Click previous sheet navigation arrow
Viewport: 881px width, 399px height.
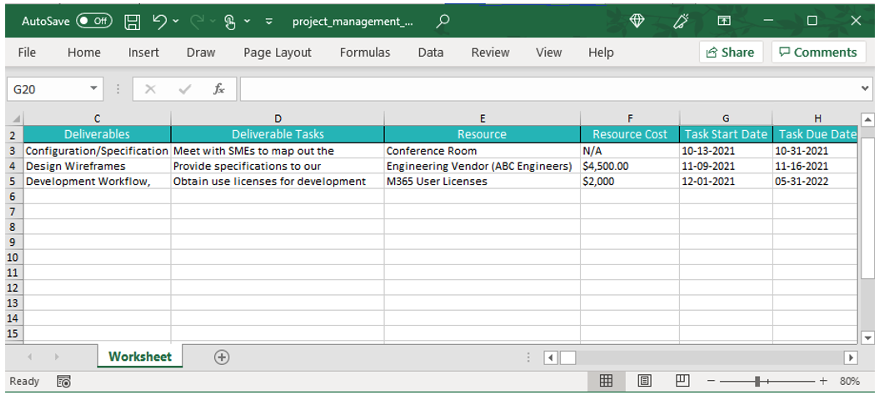[x=30, y=357]
